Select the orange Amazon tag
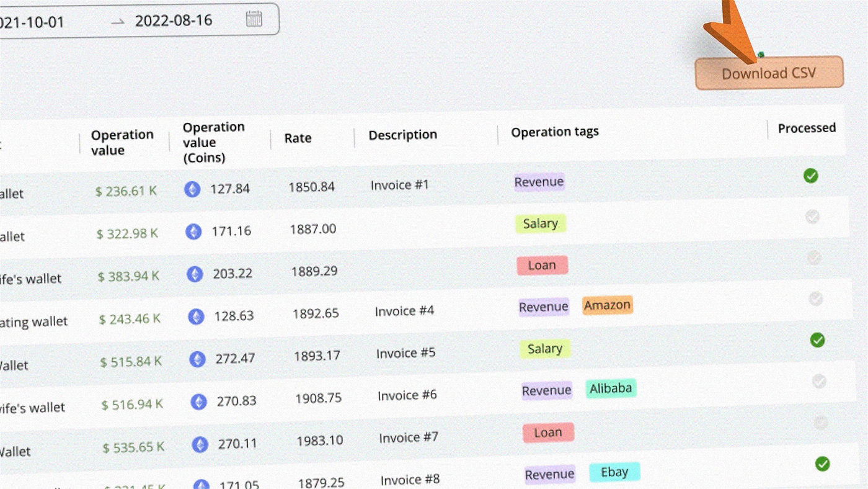The height and width of the screenshot is (489, 868). click(608, 305)
